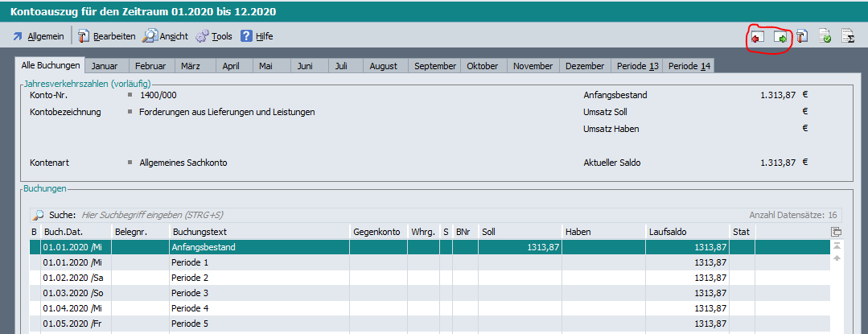The image size is (868, 334).
Task: Click the document with sum symbol icon
Action: click(x=847, y=37)
